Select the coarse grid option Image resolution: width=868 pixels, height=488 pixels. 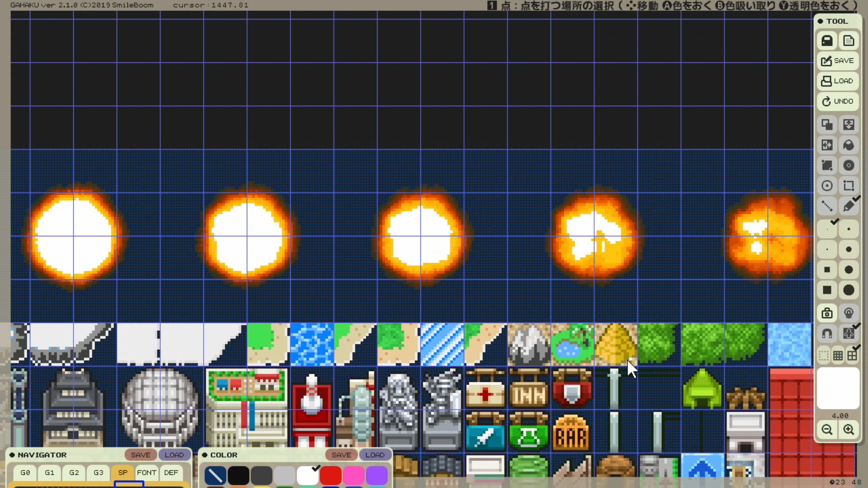[x=852, y=356]
